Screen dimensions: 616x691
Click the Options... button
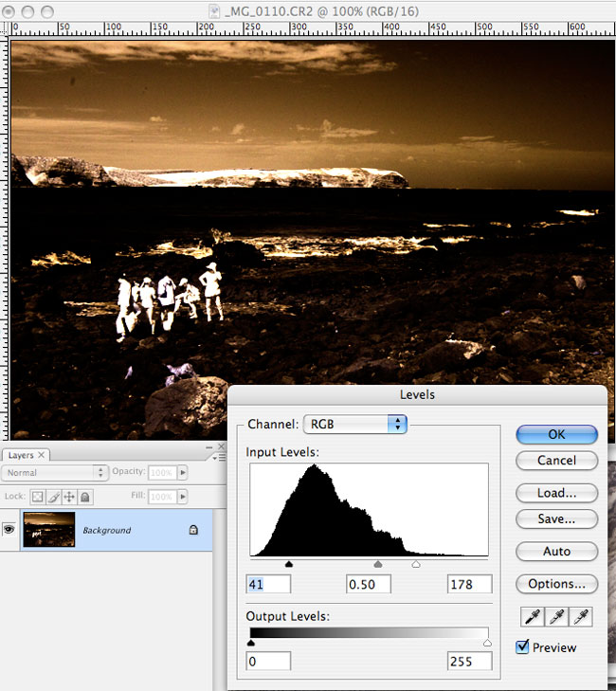tap(556, 583)
